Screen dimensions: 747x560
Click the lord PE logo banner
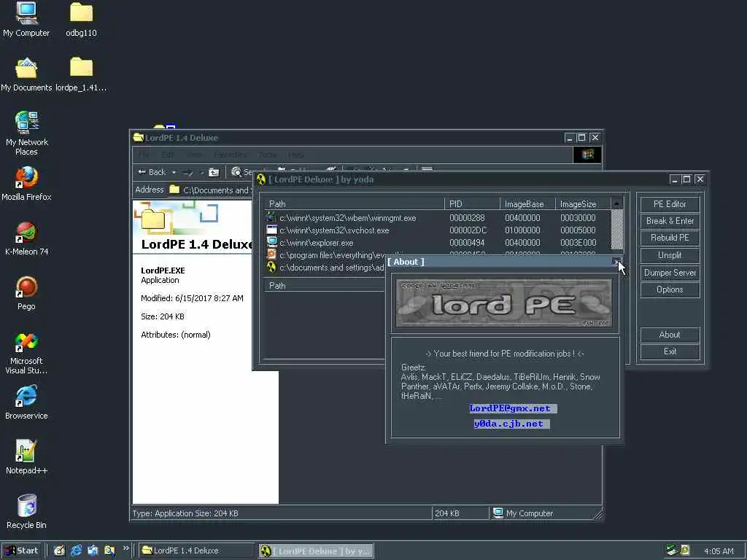pyautogui.click(x=504, y=303)
